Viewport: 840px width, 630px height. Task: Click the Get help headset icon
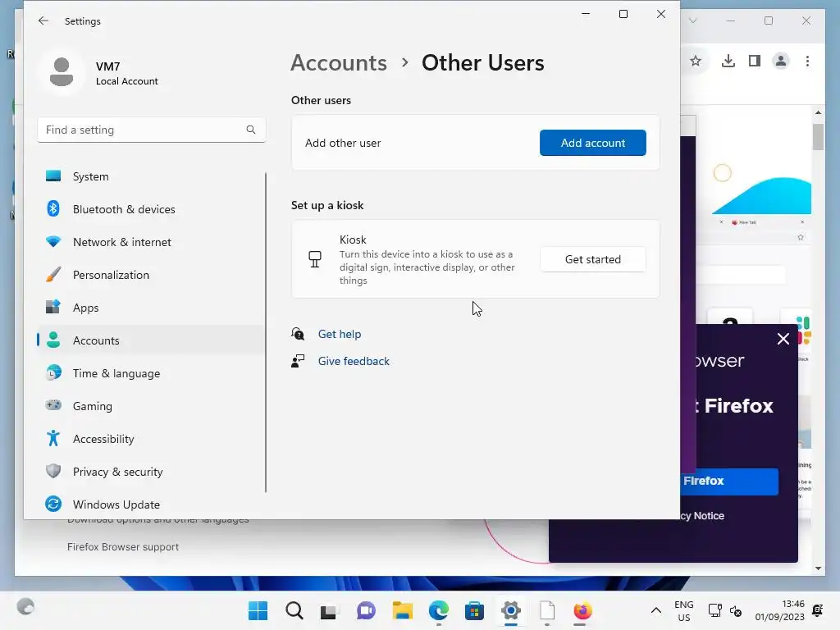[298, 334]
